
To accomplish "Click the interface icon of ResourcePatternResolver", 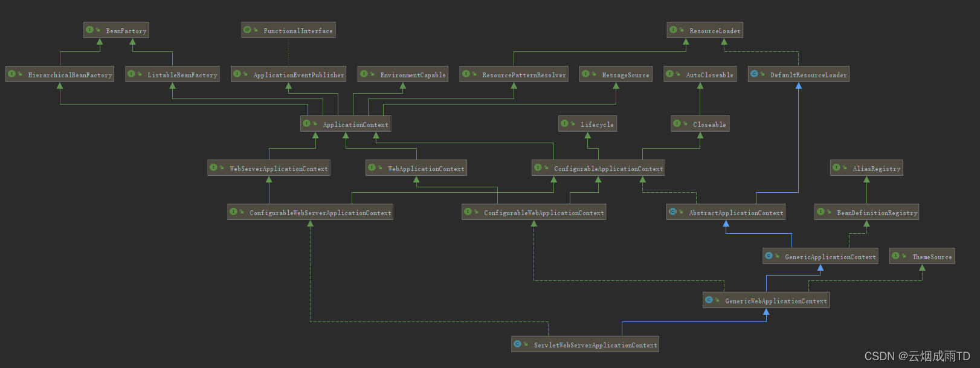I will point(466,74).
